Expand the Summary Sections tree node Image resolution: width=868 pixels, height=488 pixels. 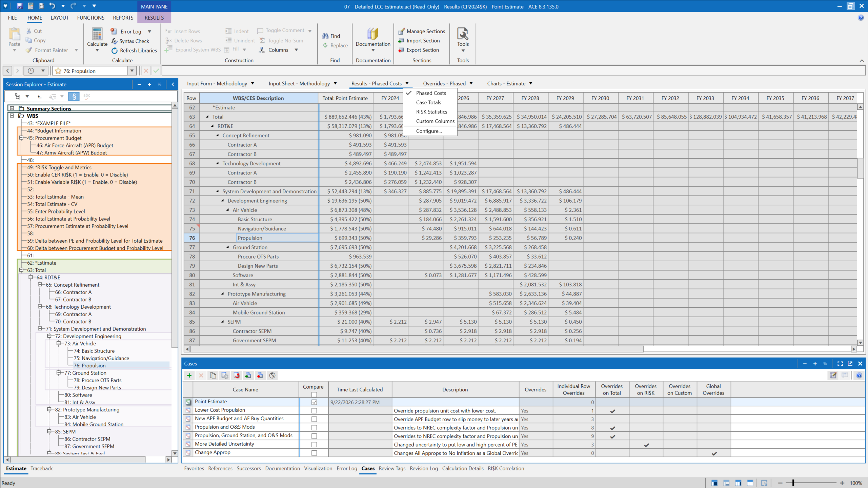12,108
